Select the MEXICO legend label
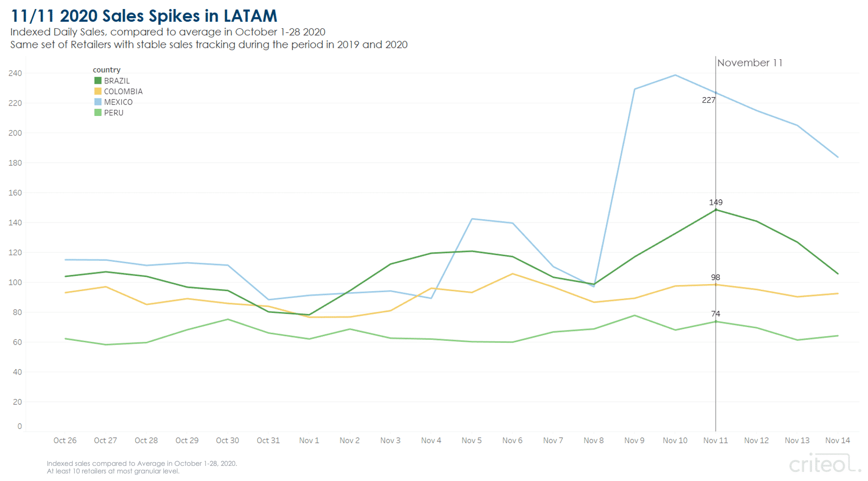 click(x=118, y=102)
